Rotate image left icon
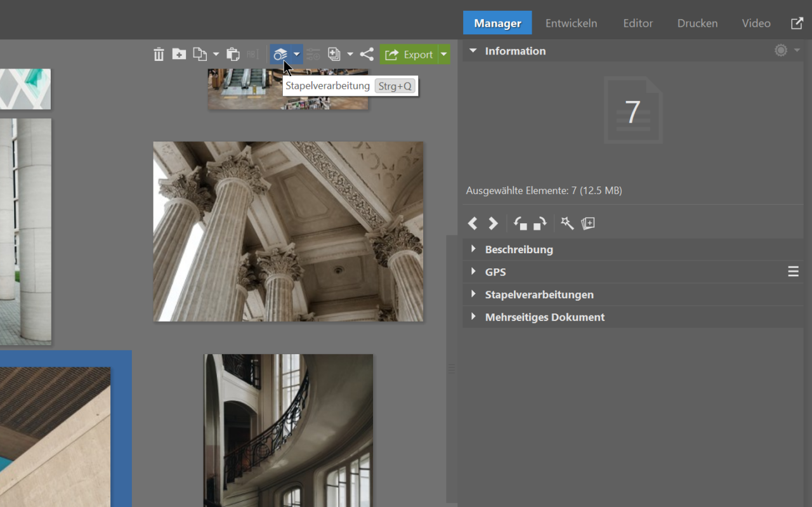812x507 pixels. (x=520, y=223)
